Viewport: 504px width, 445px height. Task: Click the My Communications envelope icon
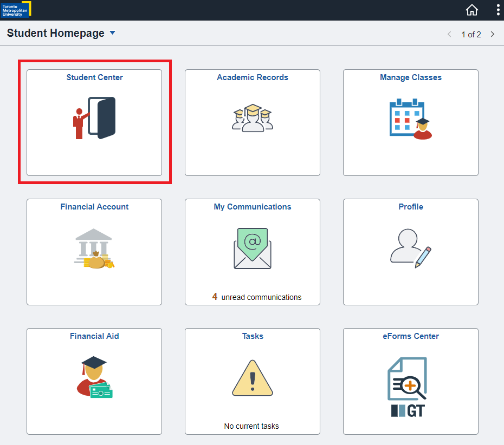pos(253,248)
